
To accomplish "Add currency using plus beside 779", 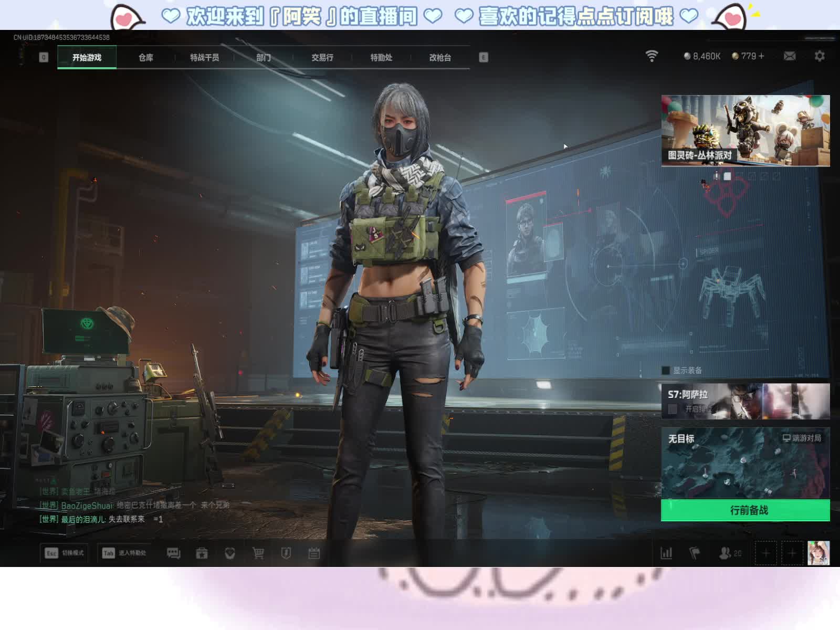I will [x=761, y=56].
